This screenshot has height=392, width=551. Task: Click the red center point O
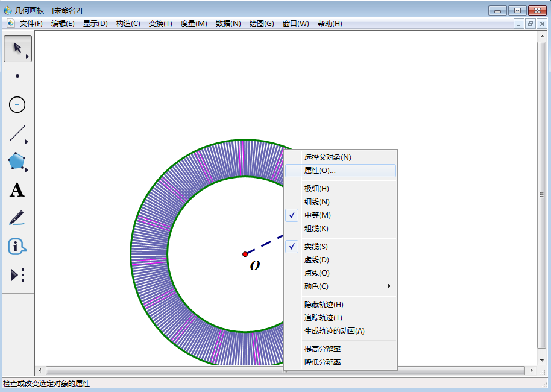(245, 254)
